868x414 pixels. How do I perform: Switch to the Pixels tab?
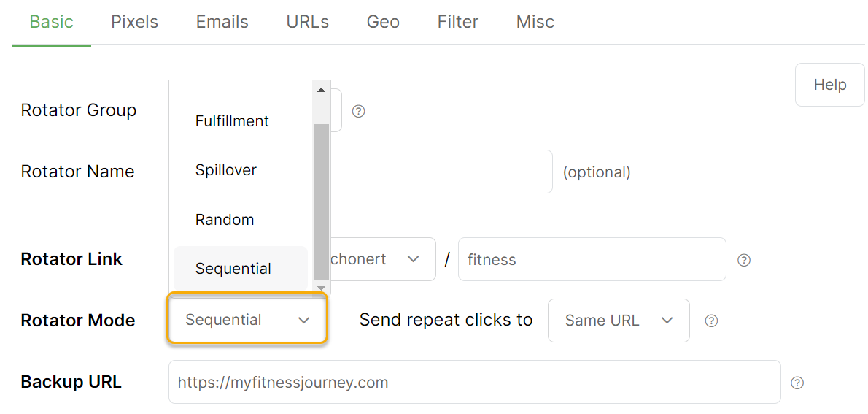tap(134, 22)
